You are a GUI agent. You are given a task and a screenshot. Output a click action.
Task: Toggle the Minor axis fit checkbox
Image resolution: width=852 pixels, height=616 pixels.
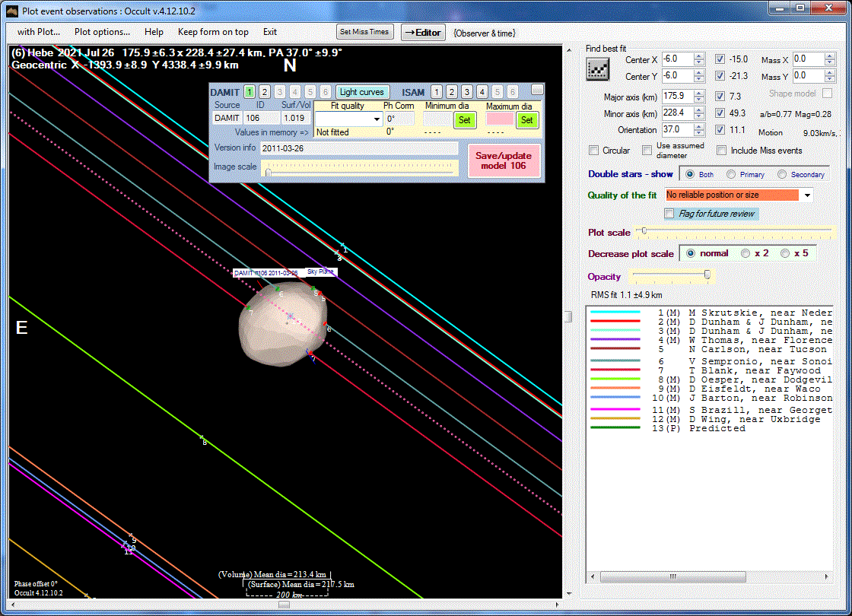(x=720, y=113)
